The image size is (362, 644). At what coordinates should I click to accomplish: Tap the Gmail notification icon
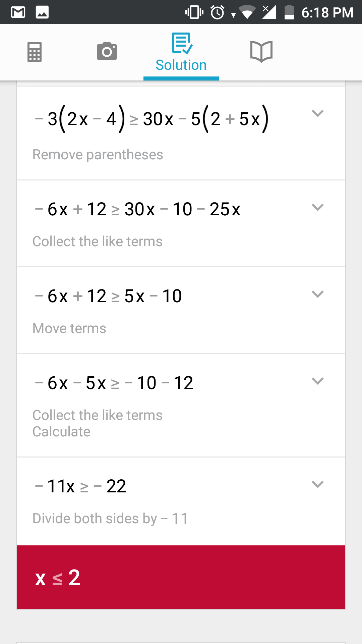18,12
